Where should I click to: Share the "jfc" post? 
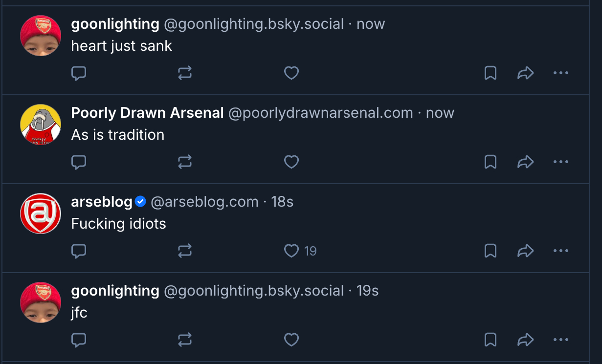tap(525, 340)
